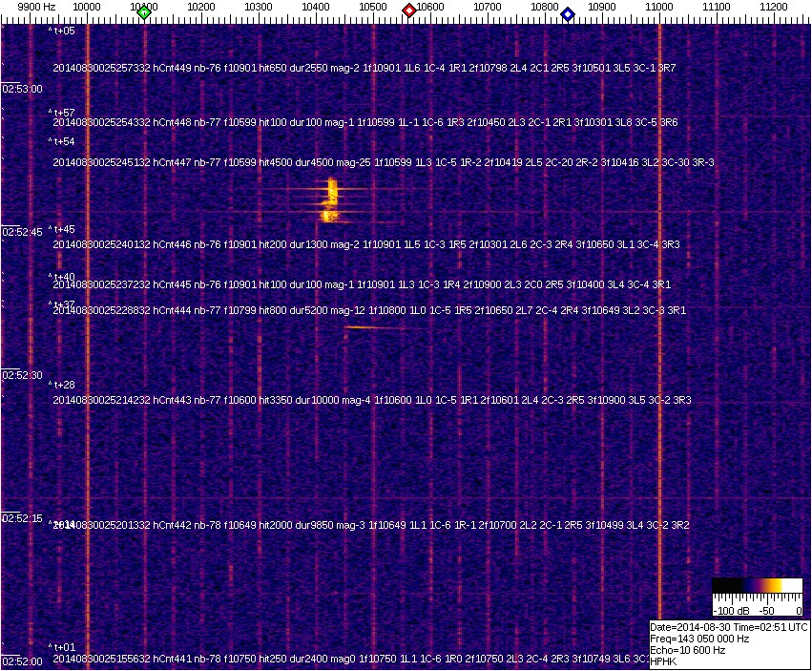This screenshot has height=671, width=812.
Task: Click the Echo=10 600 Hz info line
Action: coord(688,650)
